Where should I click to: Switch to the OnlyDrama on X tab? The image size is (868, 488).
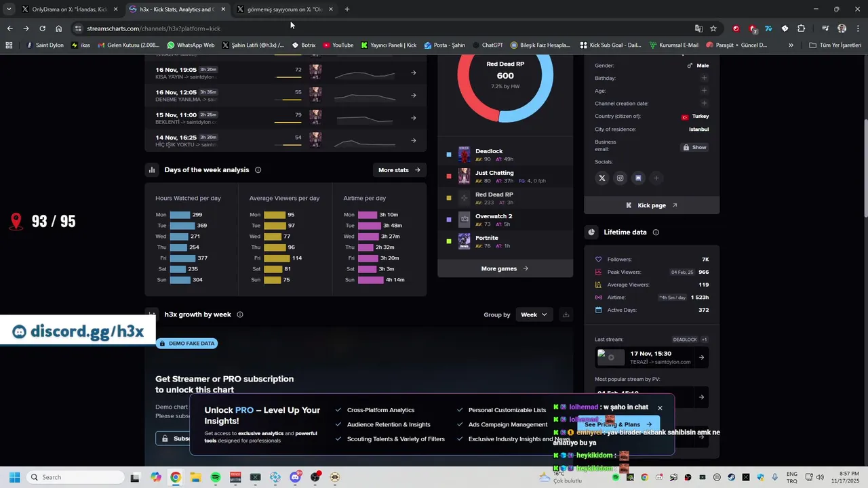tap(68, 9)
